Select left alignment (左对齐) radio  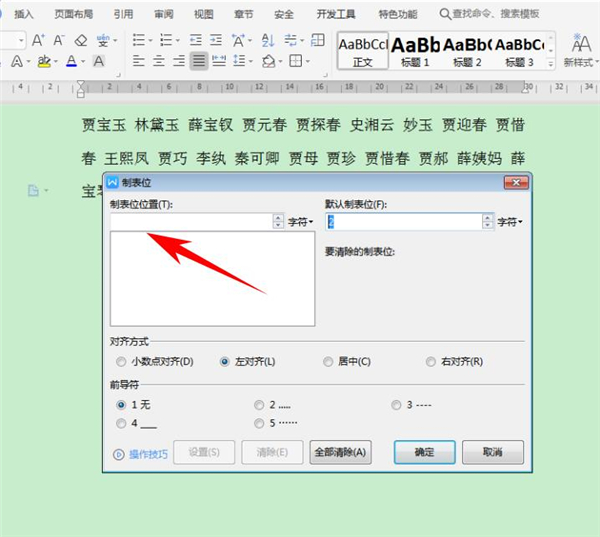pyautogui.click(x=225, y=362)
